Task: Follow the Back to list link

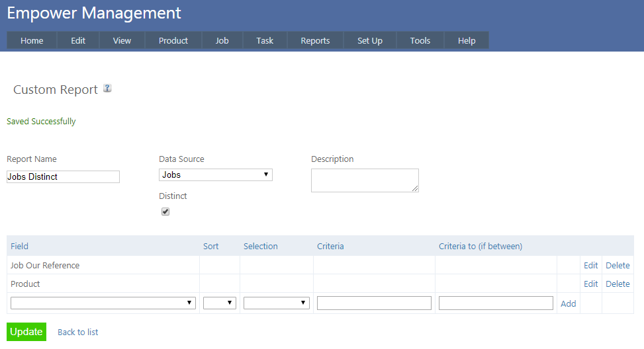Action: [77, 332]
